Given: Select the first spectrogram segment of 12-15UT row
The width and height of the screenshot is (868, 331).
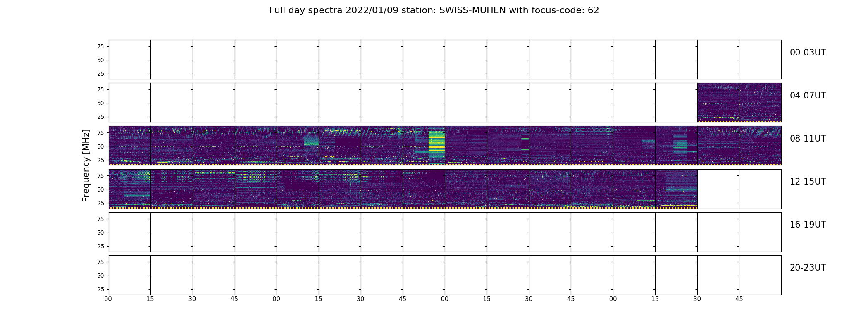Looking at the screenshot, I should point(129,188).
